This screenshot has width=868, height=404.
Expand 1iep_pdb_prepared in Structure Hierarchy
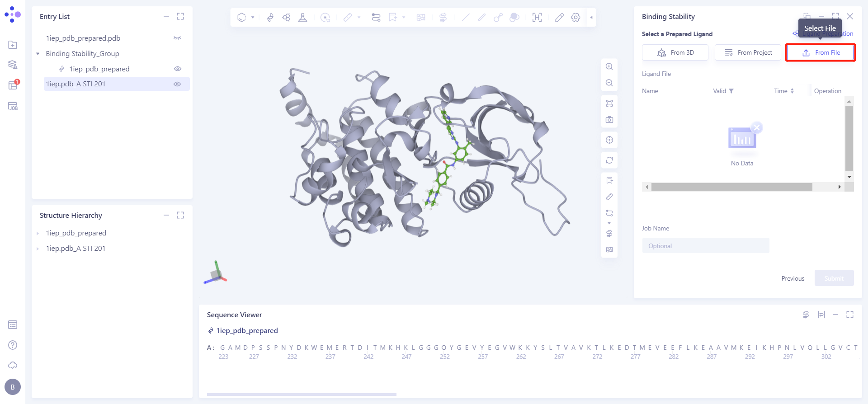(x=38, y=233)
